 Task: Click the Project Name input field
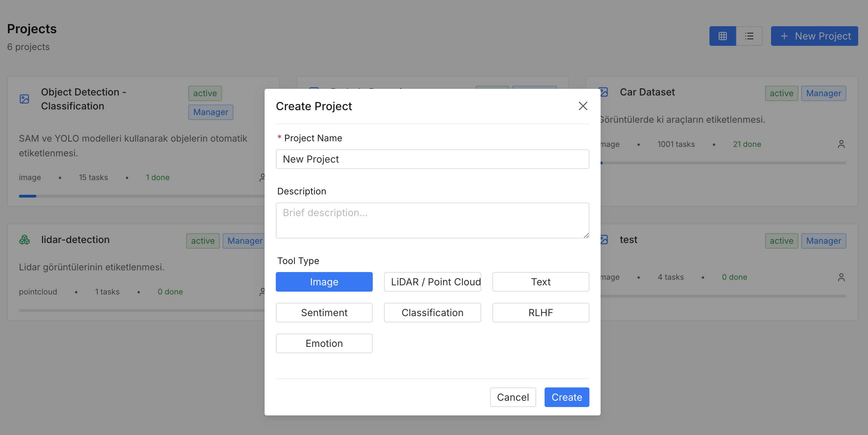pos(432,159)
